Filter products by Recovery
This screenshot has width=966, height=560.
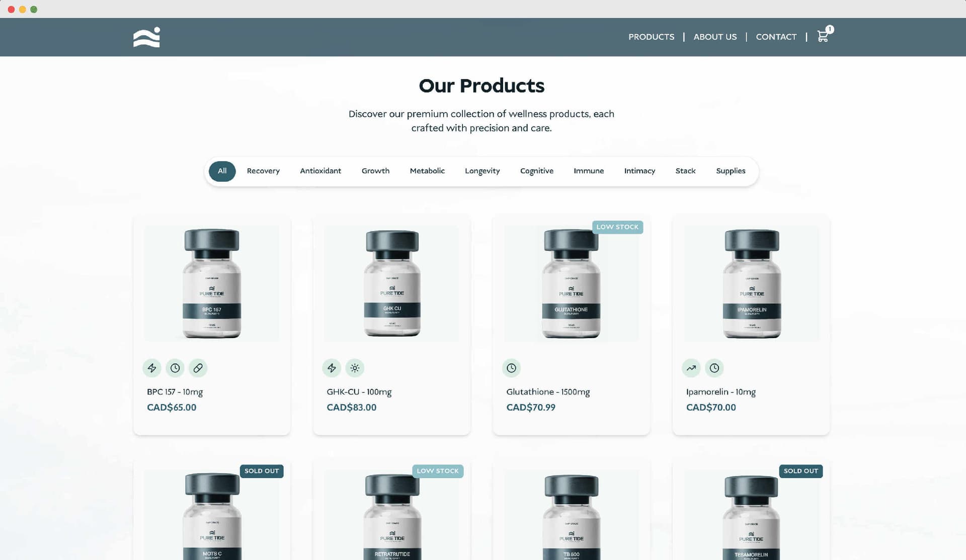pyautogui.click(x=263, y=171)
